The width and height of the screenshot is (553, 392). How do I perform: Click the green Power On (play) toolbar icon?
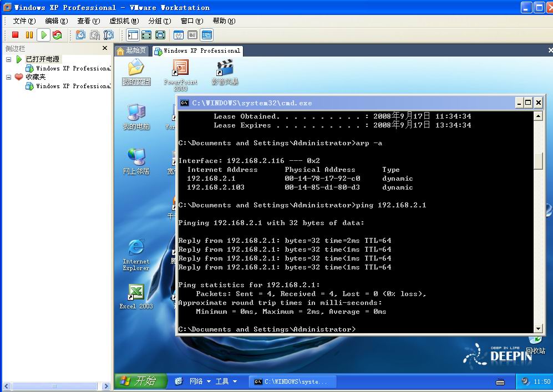pyautogui.click(x=44, y=34)
